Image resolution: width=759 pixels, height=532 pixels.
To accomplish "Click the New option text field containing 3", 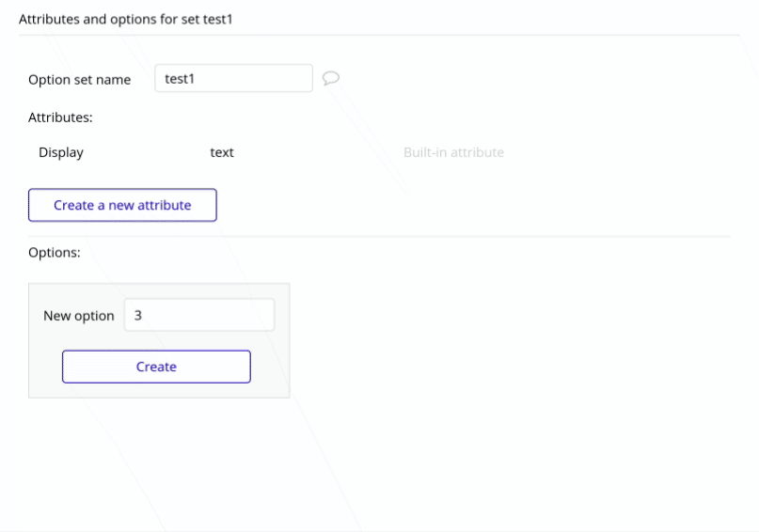I will coord(199,316).
